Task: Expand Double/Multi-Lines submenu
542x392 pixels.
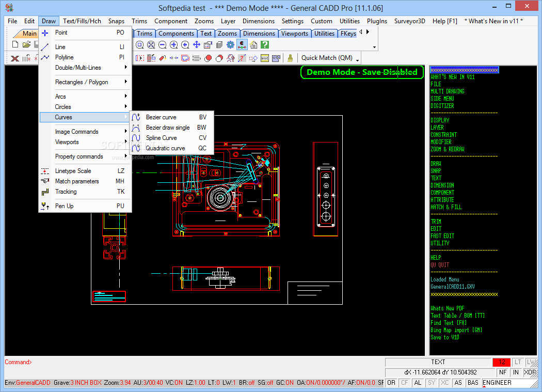Action: click(x=85, y=68)
